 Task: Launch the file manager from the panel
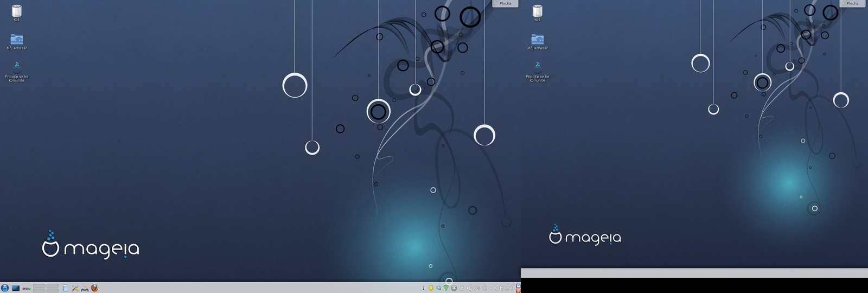(x=65, y=288)
